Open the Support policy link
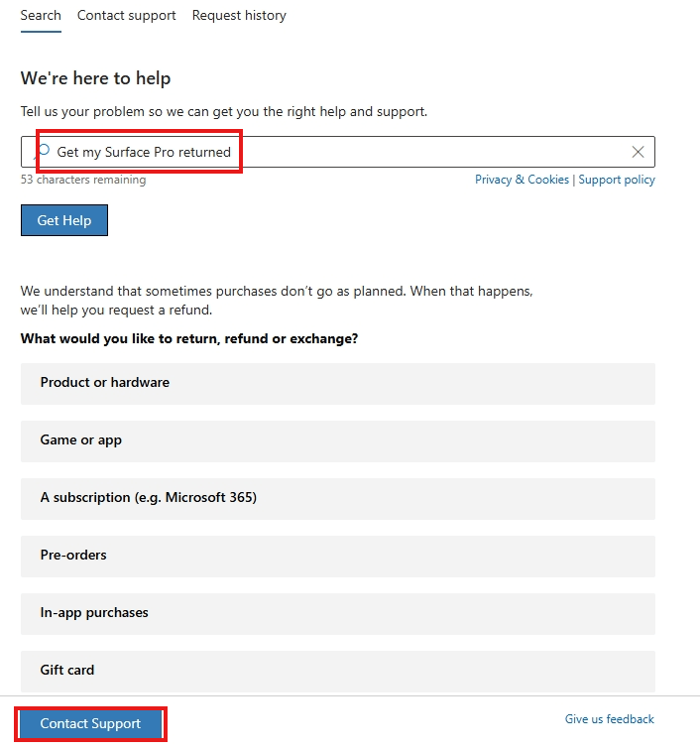The width and height of the screenshot is (700, 750). [x=617, y=180]
